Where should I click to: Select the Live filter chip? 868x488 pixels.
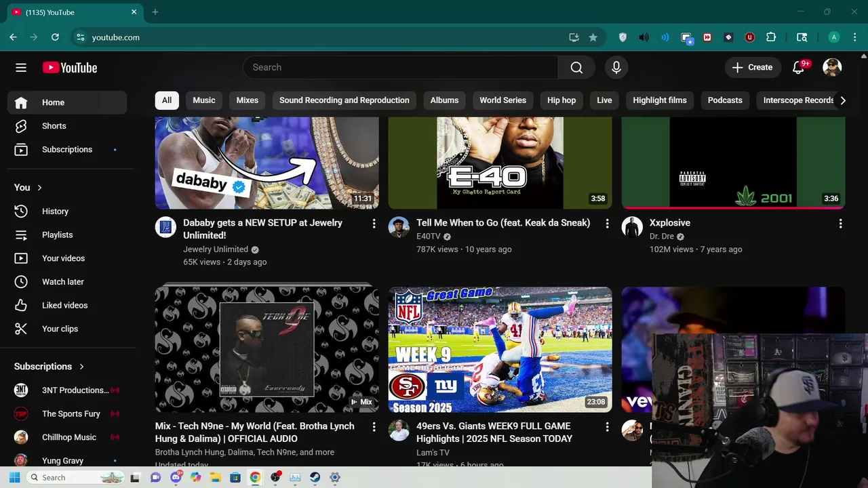[x=604, y=100]
